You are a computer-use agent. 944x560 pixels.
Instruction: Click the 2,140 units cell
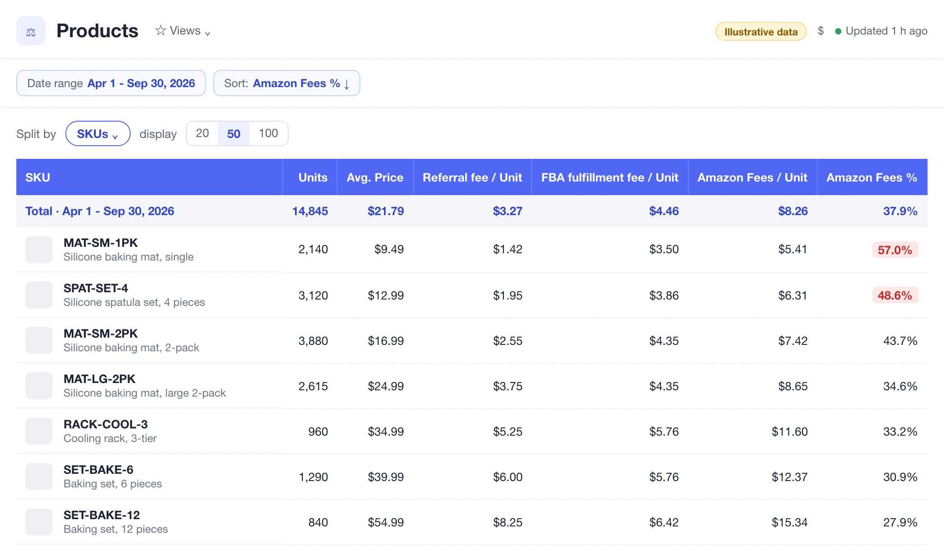click(x=313, y=249)
